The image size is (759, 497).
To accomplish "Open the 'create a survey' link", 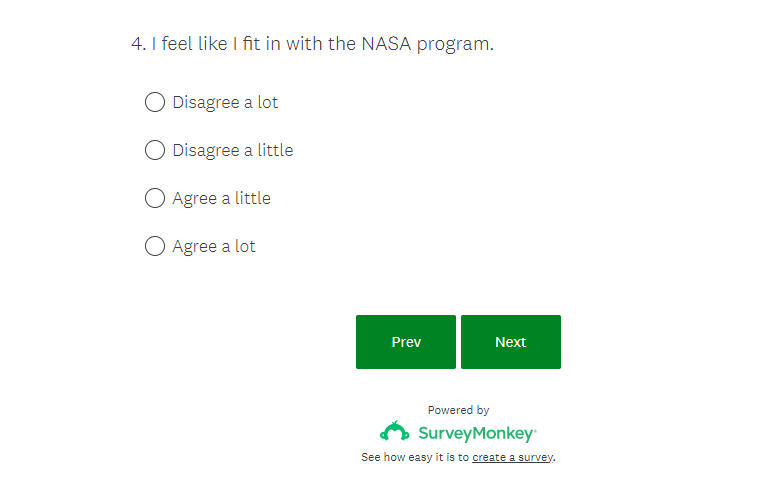I will tap(512, 457).
